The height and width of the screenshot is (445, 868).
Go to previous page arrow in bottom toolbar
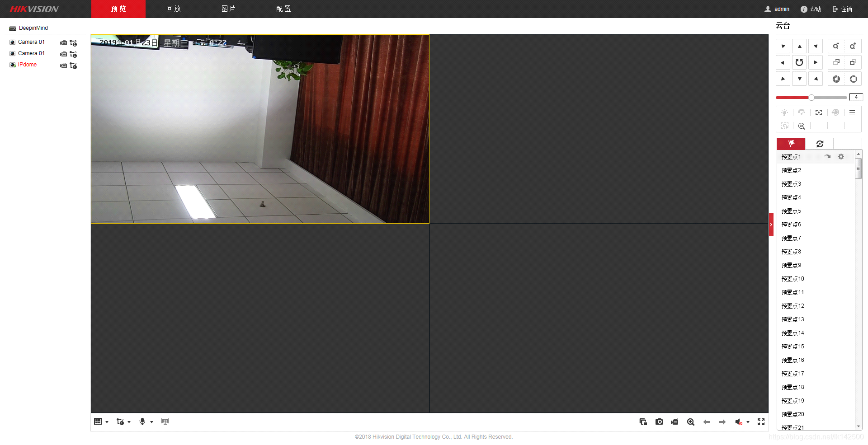click(707, 422)
